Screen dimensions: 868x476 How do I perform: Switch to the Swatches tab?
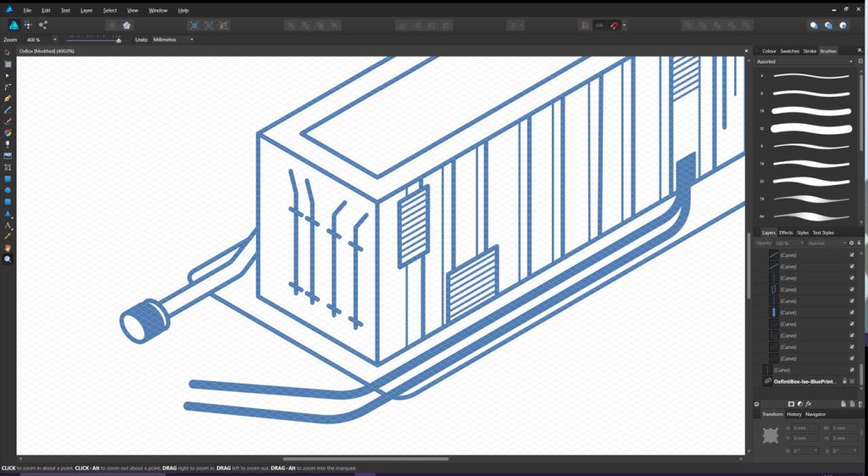pyautogui.click(x=789, y=51)
